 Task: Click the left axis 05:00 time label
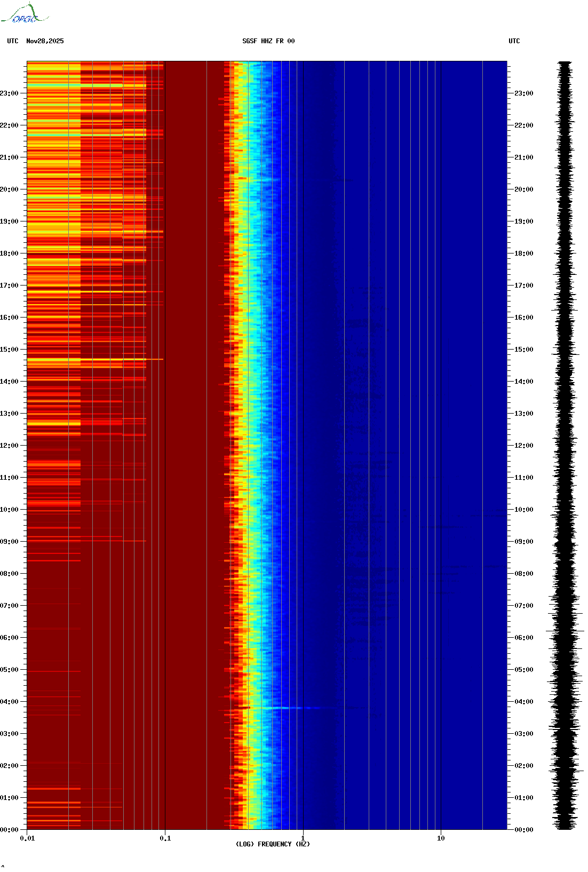click(9, 670)
